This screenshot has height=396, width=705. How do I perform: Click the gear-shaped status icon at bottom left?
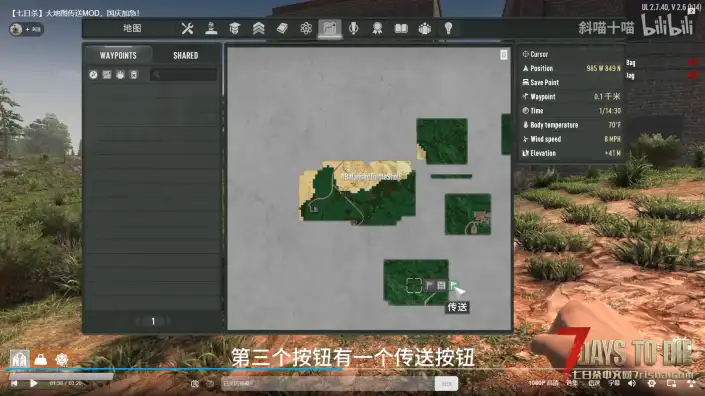click(62, 359)
